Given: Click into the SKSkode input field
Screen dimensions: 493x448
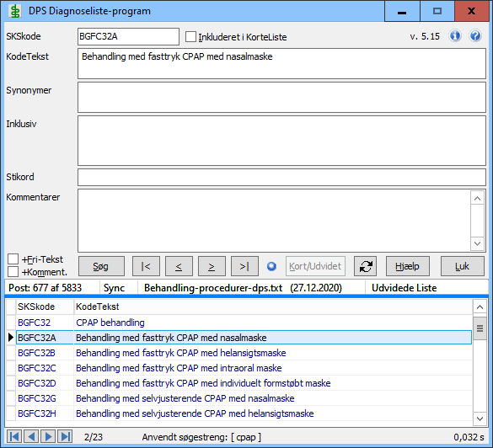Looking at the screenshot, I should point(128,36).
